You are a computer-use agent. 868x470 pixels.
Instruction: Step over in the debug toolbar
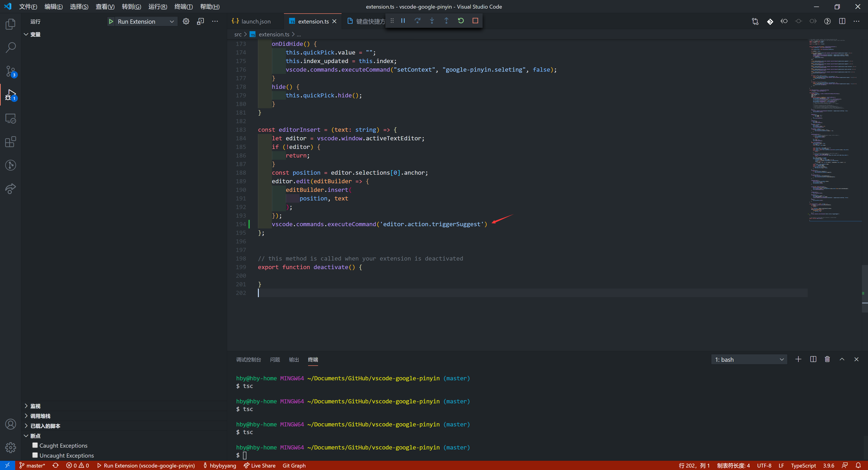coord(417,21)
